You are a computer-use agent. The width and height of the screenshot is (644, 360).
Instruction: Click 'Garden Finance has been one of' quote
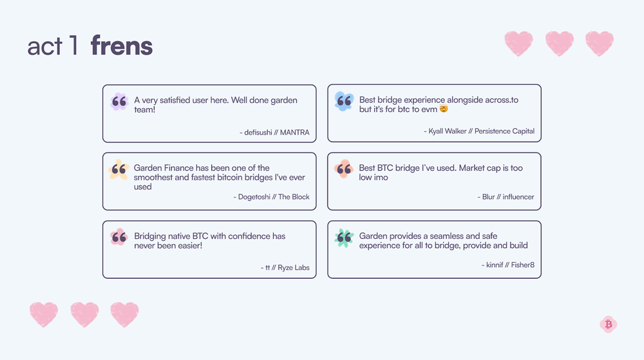220,177
